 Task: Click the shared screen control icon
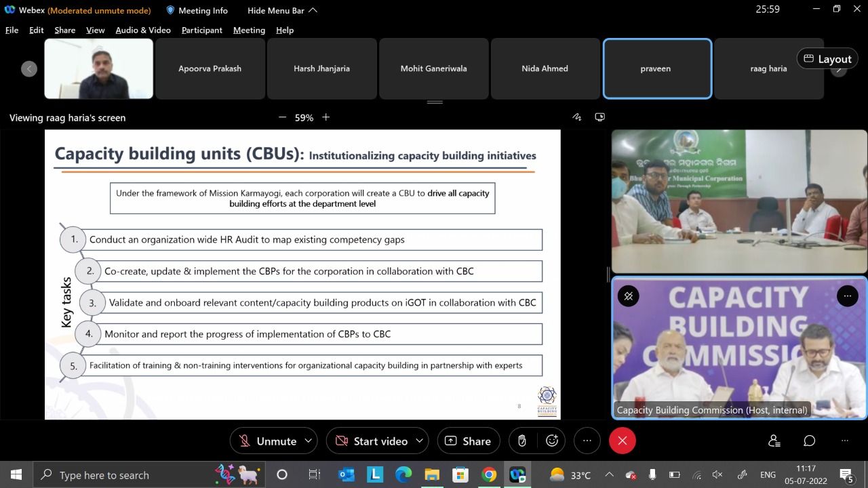(599, 117)
